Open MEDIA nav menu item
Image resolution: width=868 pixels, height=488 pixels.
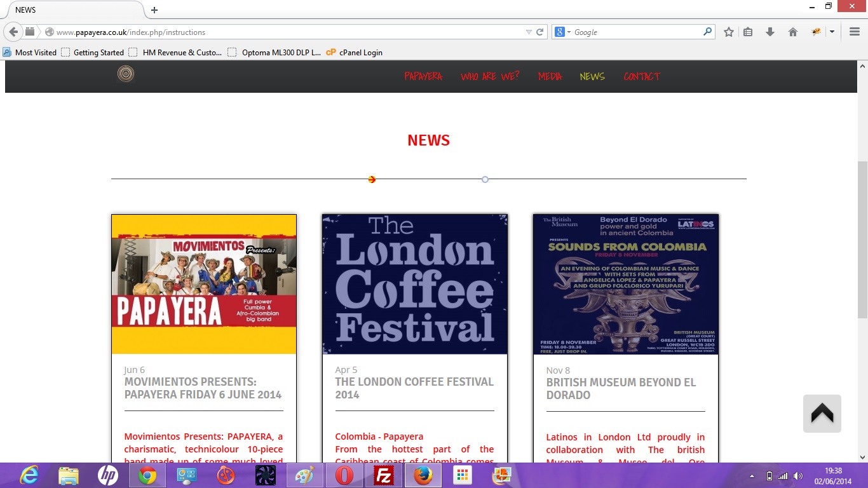[x=550, y=76]
